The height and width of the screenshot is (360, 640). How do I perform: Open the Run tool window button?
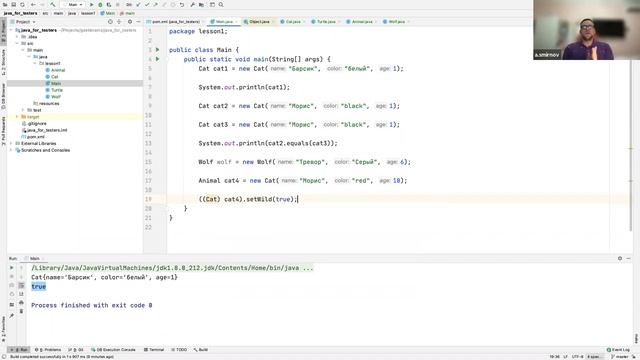pos(19,350)
